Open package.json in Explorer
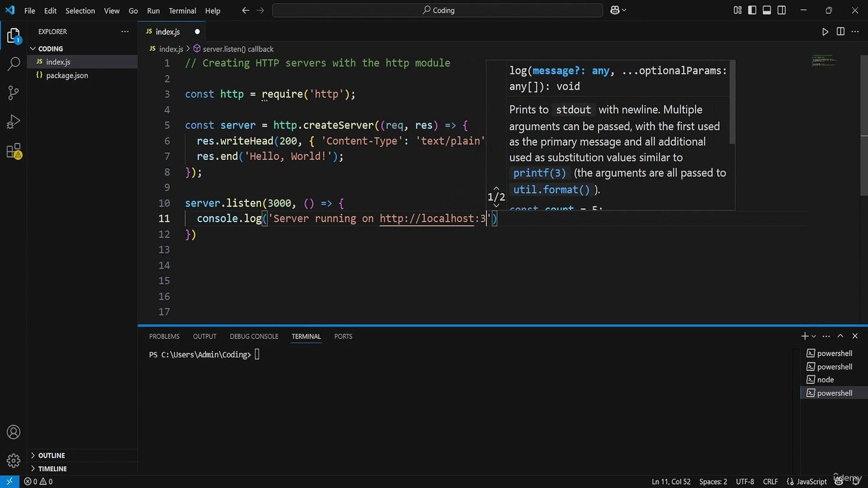The width and height of the screenshot is (868, 488). pos(82,75)
